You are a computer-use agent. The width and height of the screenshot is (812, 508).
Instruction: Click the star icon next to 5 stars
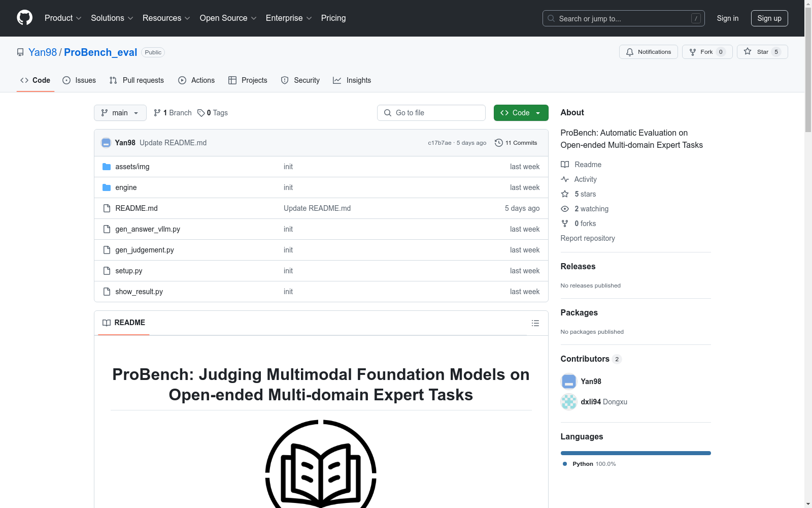[x=565, y=194]
